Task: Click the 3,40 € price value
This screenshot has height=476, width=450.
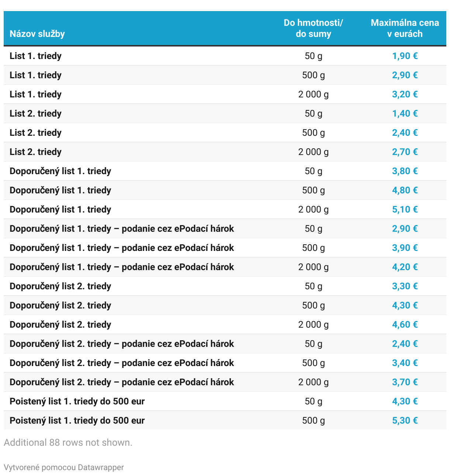Action: click(x=405, y=363)
